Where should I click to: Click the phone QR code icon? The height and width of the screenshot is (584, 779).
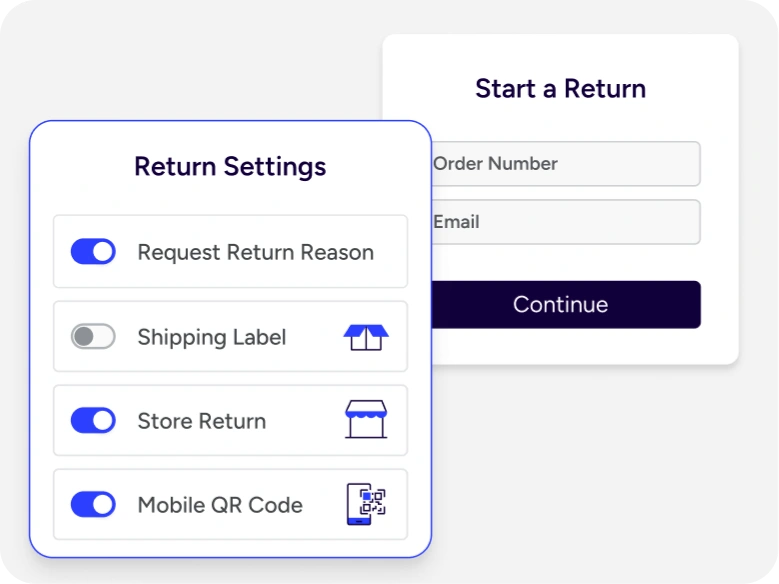tap(365, 504)
